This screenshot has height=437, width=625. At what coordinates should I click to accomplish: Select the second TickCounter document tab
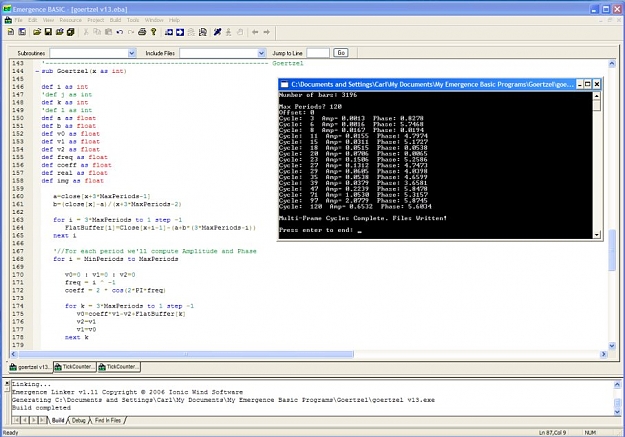tap(119, 367)
